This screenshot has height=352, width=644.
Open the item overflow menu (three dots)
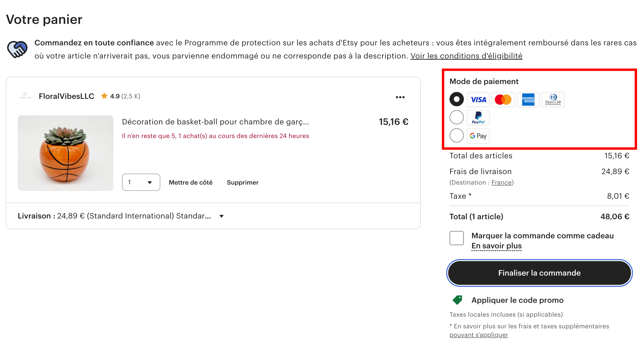[x=400, y=97]
